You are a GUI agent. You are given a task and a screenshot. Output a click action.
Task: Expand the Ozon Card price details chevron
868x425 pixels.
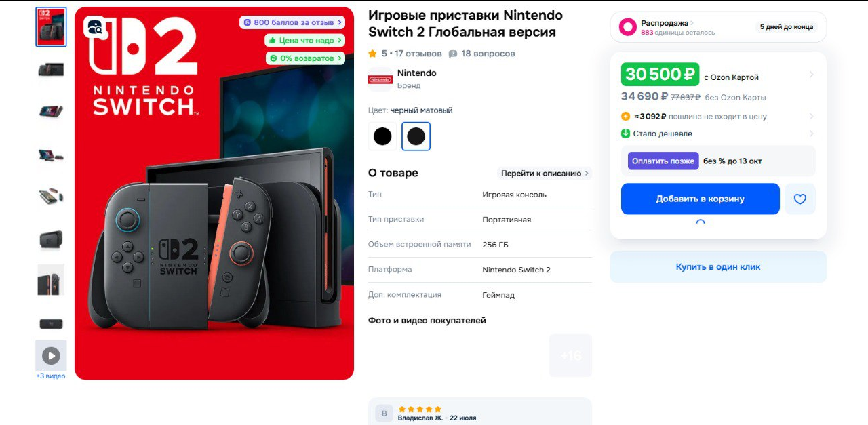(x=812, y=75)
